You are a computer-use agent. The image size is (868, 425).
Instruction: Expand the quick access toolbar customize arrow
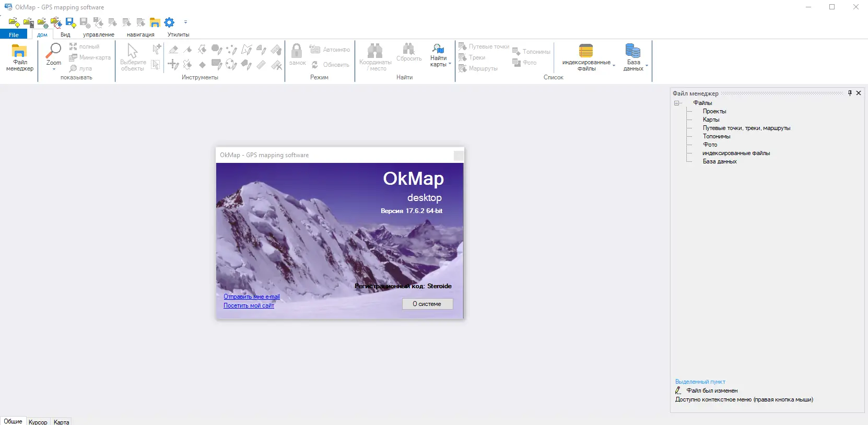click(x=185, y=22)
